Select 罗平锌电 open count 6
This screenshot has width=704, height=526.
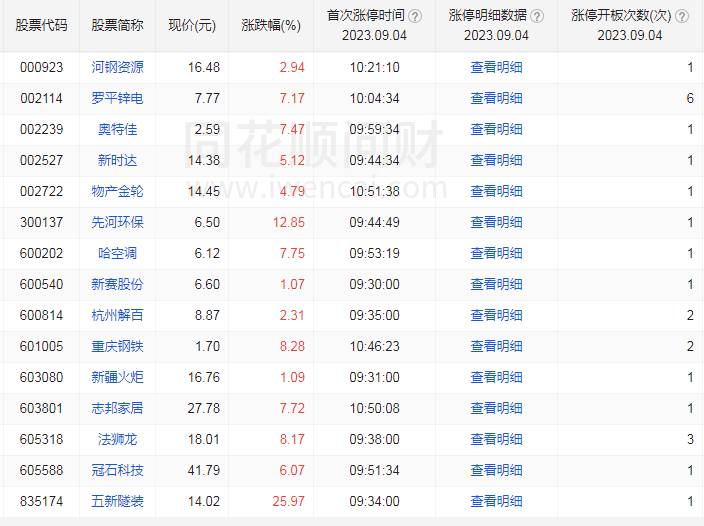coord(690,98)
